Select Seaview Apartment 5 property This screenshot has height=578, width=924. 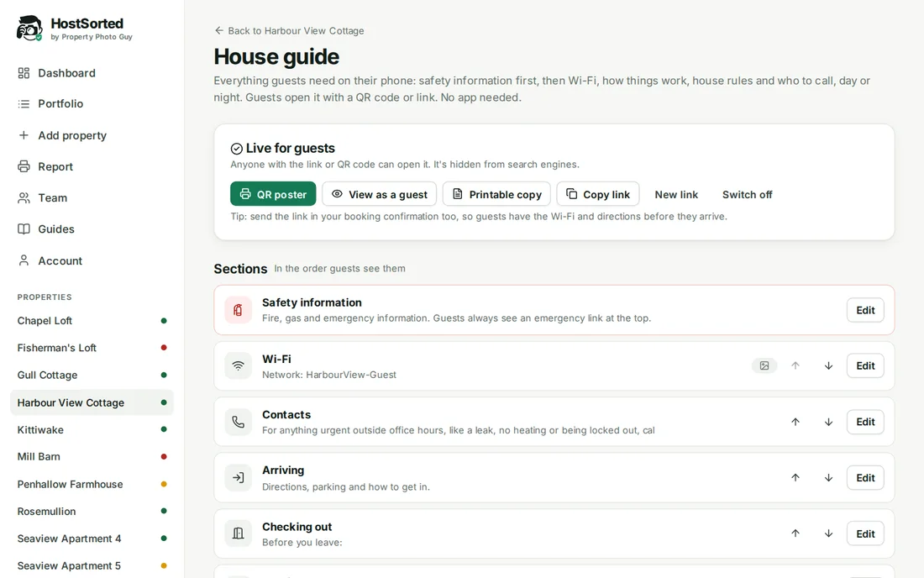pos(92,565)
